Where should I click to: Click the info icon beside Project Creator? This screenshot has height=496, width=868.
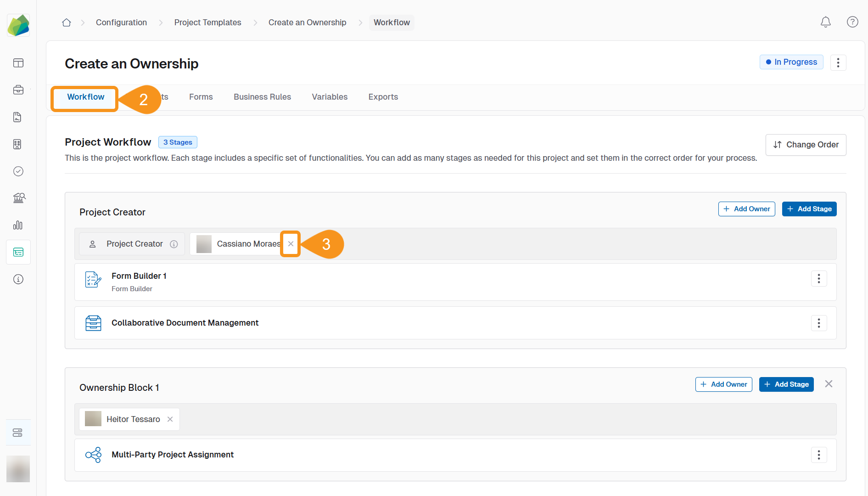tap(174, 244)
